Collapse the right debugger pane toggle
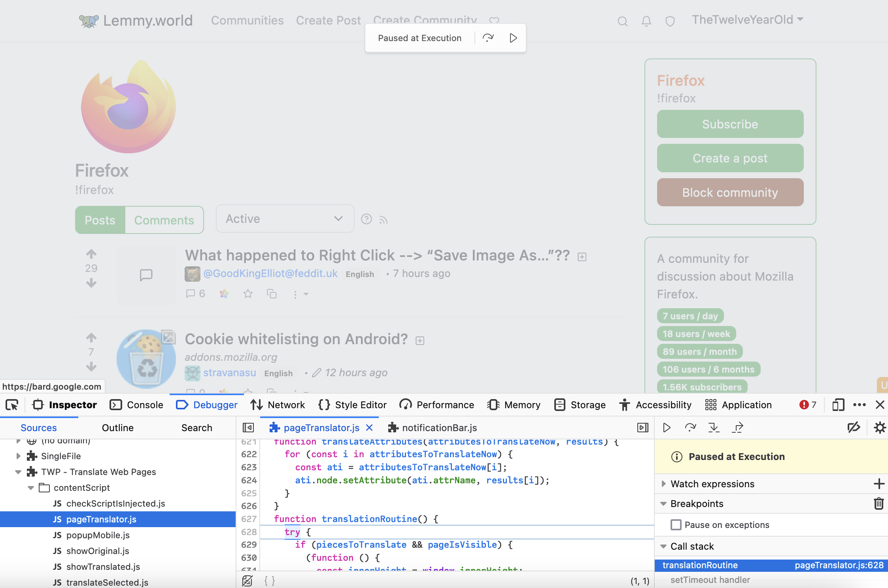Screen dimensions: 888x588 [x=643, y=428]
